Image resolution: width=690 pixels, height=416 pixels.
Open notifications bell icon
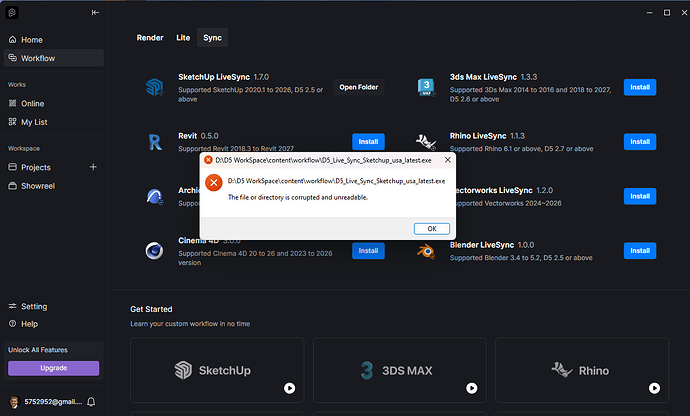[91, 401]
